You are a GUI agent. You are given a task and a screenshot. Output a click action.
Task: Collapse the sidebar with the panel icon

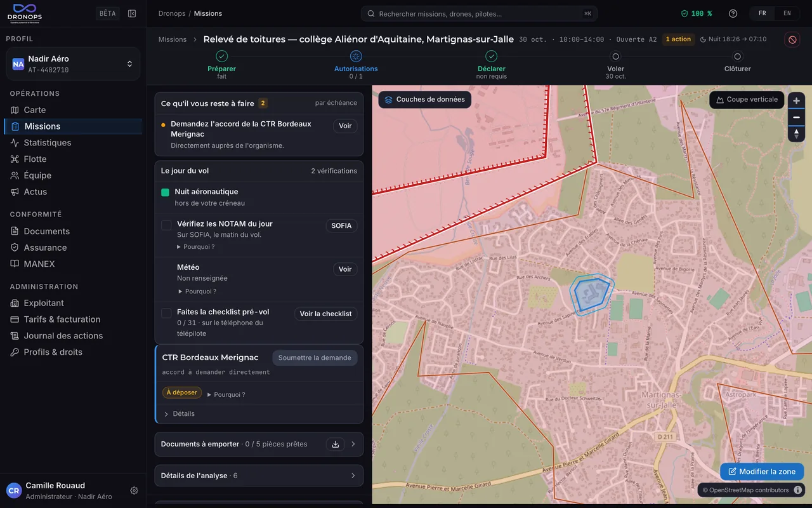pos(132,13)
